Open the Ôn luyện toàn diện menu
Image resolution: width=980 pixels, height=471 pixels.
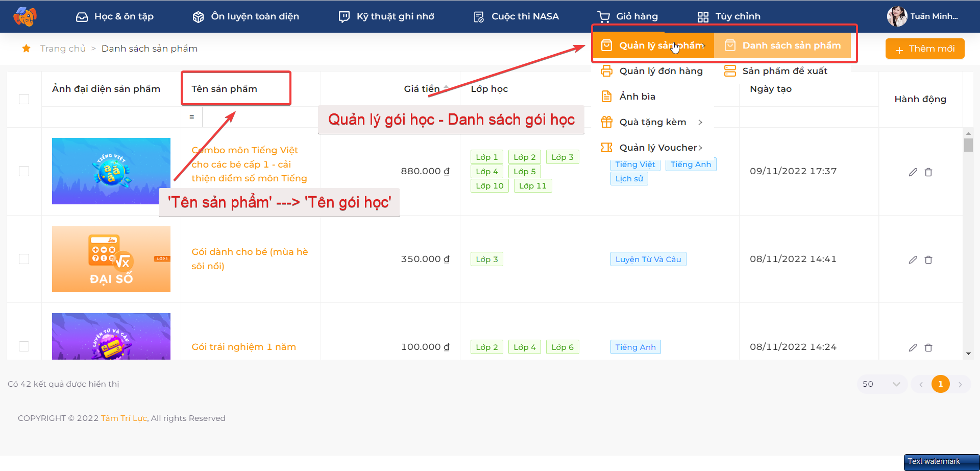[246, 16]
